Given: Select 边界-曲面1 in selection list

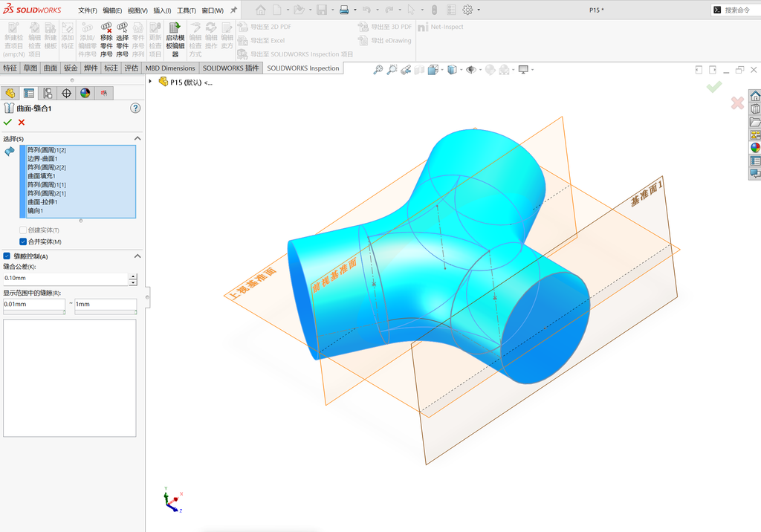Looking at the screenshot, I should point(42,159).
